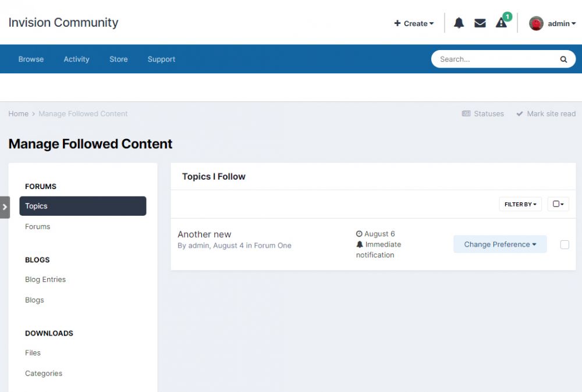Click the Invision Community site title
Image resolution: width=582 pixels, height=392 pixels.
tap(63, 23)
